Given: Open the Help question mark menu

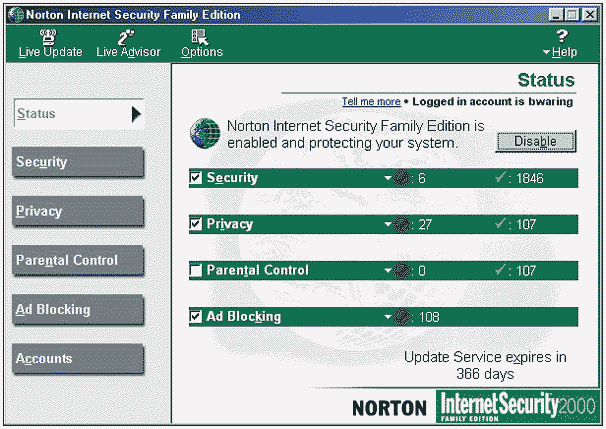Looking at the screenshot, I should (x=561, y=43).
